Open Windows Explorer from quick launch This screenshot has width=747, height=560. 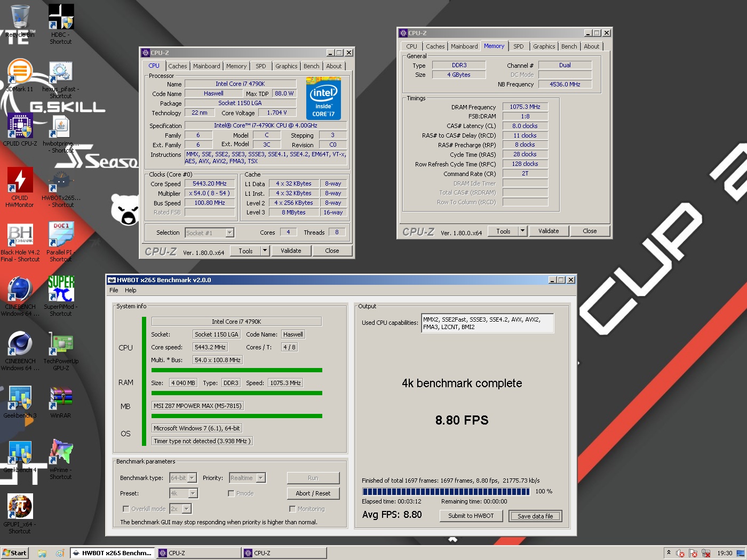pos(42,553)
